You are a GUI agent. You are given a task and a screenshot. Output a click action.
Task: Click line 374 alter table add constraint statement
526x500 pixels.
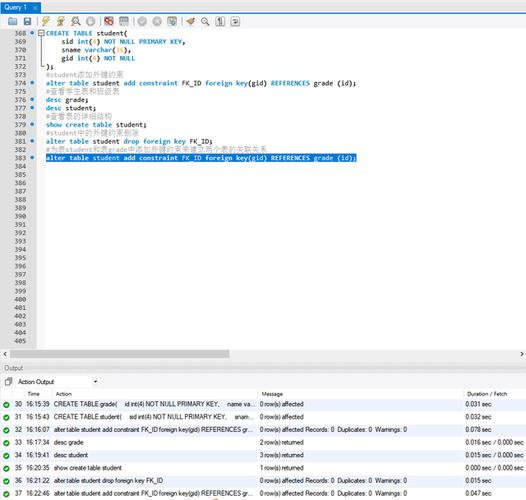201,83
